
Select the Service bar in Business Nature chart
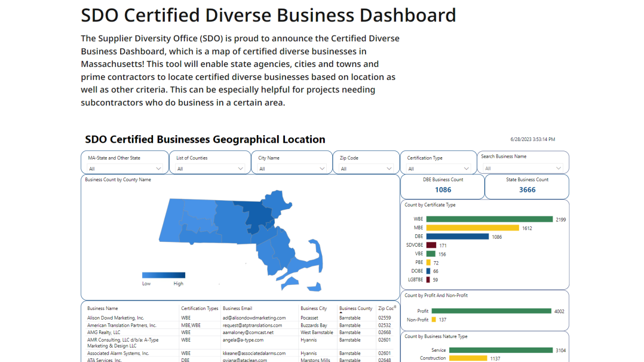(x=501, y=350)
